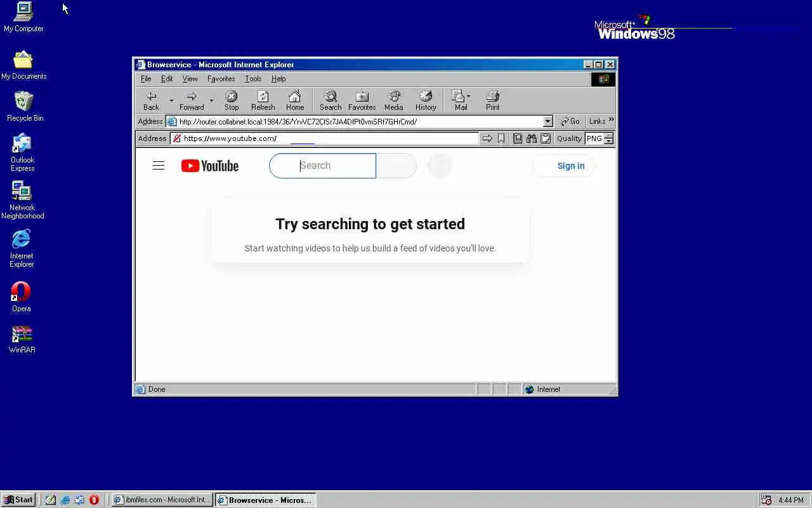Click the insecure lock icon in Browservice address
The image size is (812, 508).
tap(177, 138)
